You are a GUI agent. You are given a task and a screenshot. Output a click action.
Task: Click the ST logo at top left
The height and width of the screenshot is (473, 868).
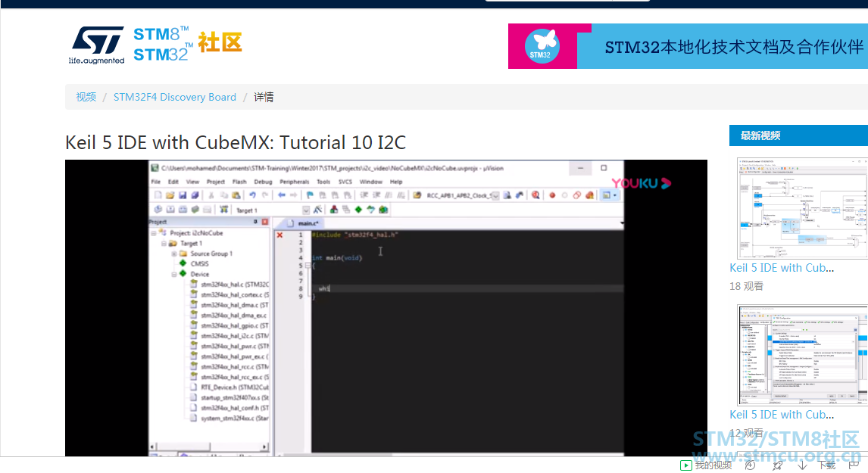(x=97, y=45)
